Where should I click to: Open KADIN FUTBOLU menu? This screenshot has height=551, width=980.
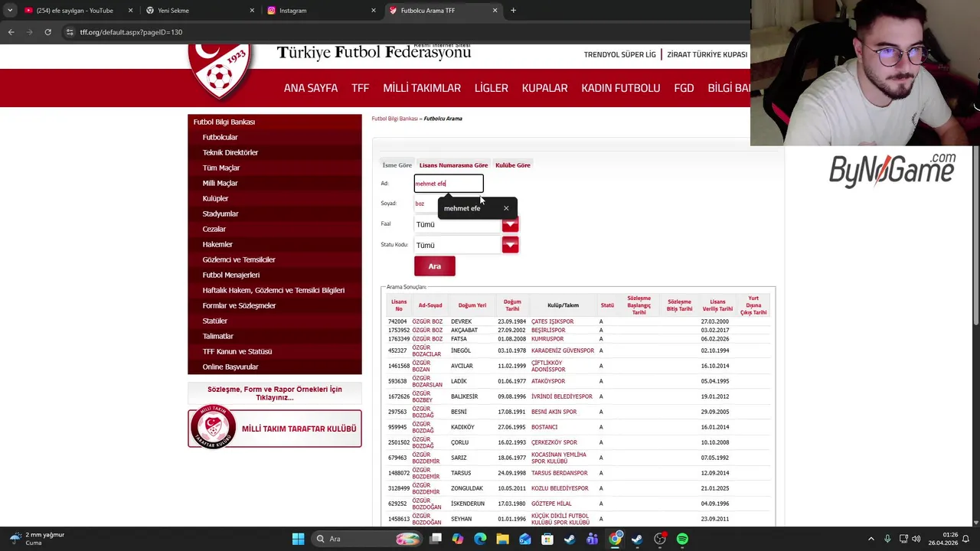(620, 88)
